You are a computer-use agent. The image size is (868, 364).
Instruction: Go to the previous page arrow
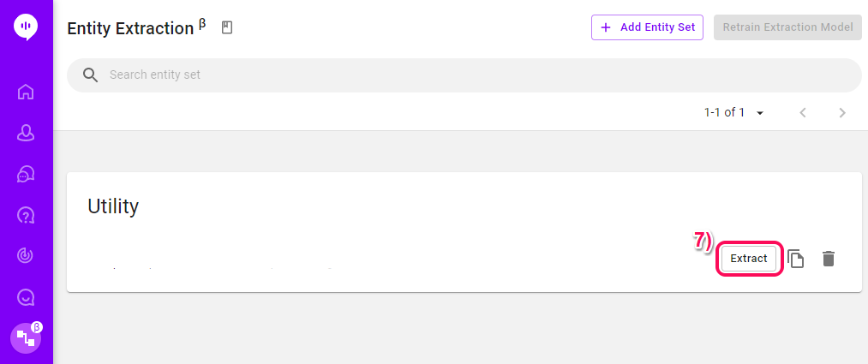coord(803,113)
